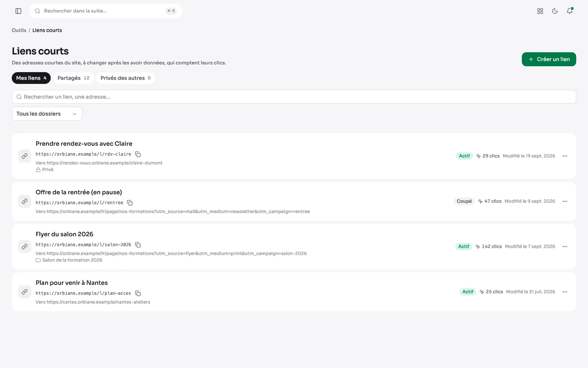
Task: Open more options for Offre de la rentrée
Action: click(x=565, y=201)
